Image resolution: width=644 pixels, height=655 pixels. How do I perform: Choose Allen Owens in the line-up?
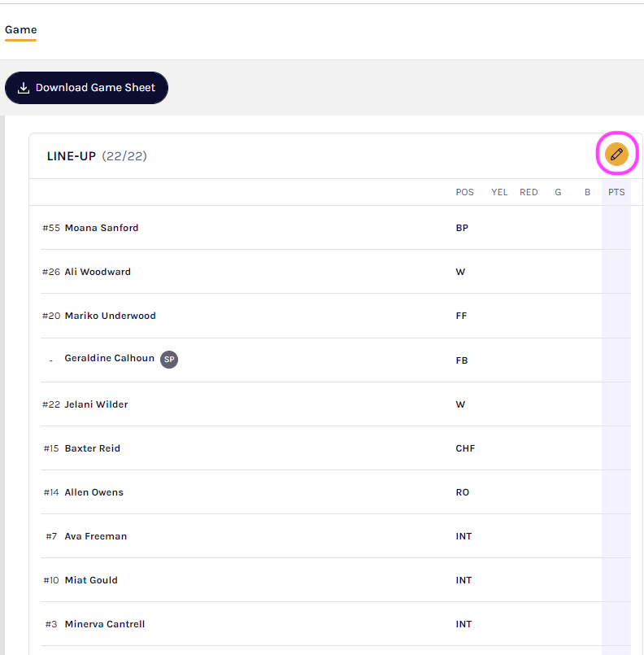(x=94, y=492)
